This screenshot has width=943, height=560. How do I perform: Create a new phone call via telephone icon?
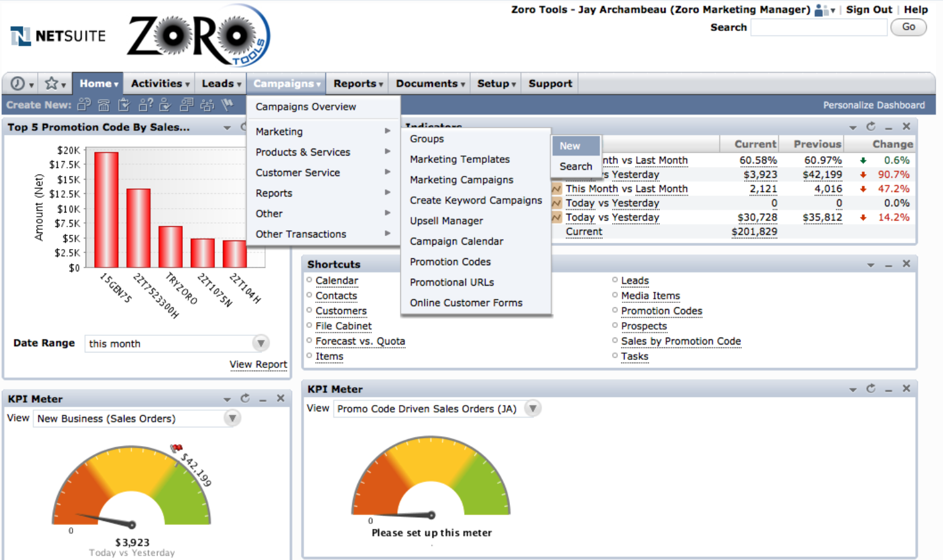[104, 105]
